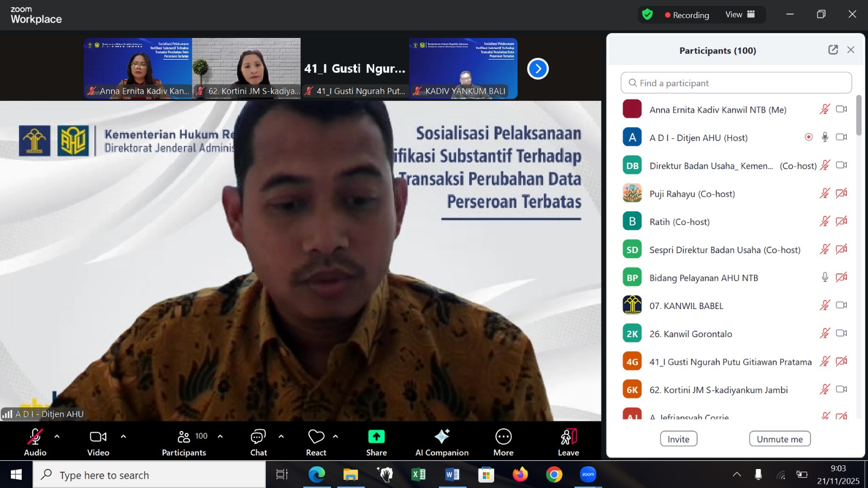This screenshot has height=488, width=868.
Task: Open the More options icon
Action: [503, 437]
